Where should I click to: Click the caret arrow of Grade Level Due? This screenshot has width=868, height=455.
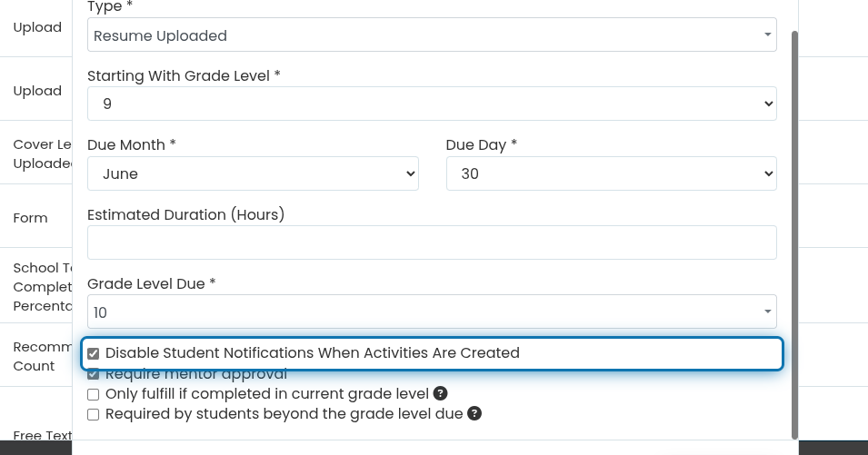767,312
